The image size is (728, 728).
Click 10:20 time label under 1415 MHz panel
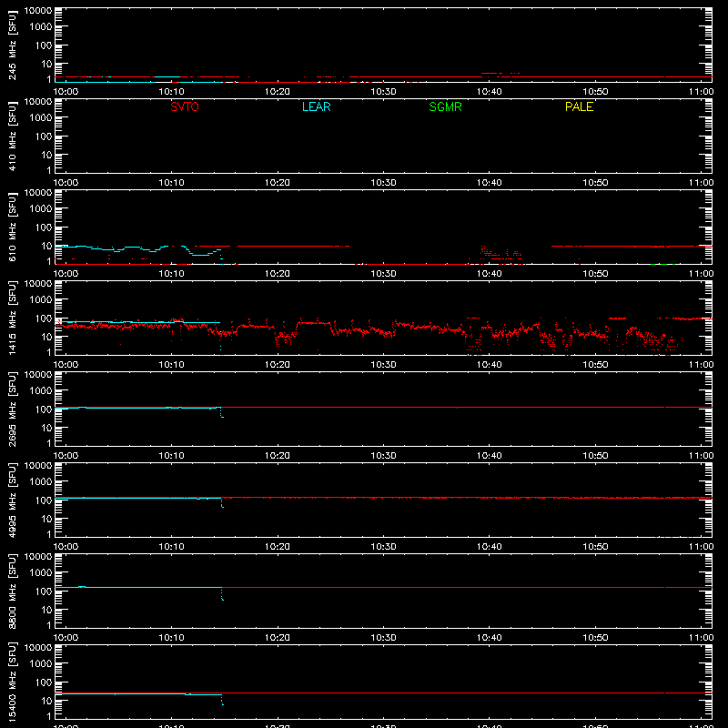[278, 365]
